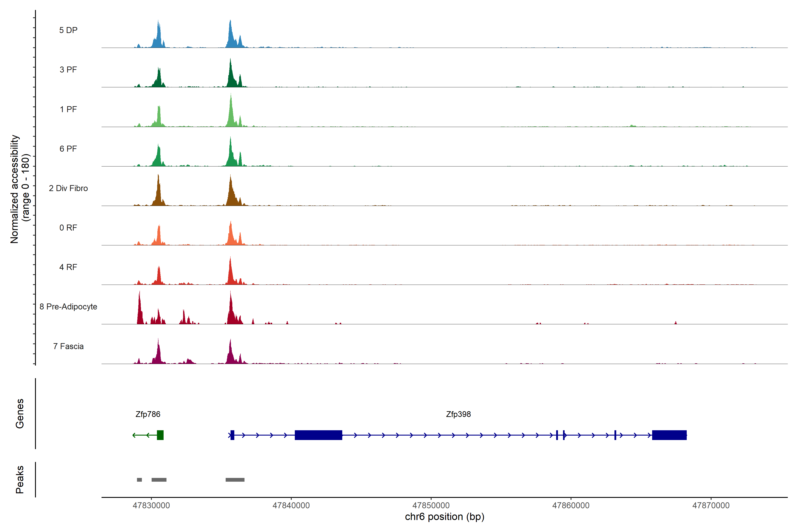Screen dimensions: 798x532
Task: Click the Zfp786 gene label
Action: click(148, 414)
